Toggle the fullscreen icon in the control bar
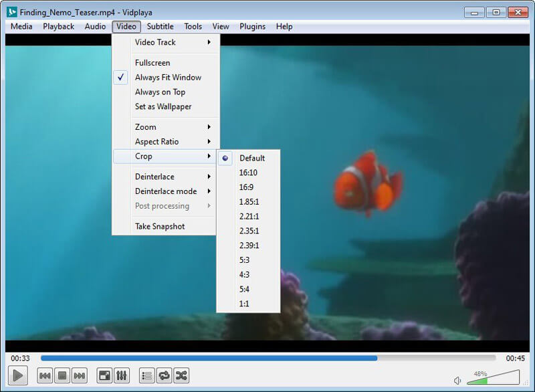This screenshot has height=392, width=535. [x=104, y=376]
